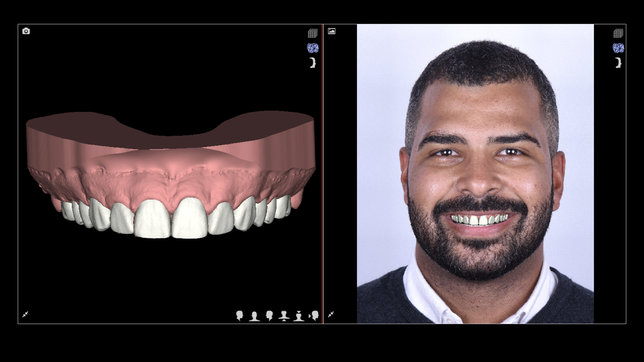The image size is (644, 362).
Task: Click camera snapshot icon in 3D model panel
Action: (26, 31)
